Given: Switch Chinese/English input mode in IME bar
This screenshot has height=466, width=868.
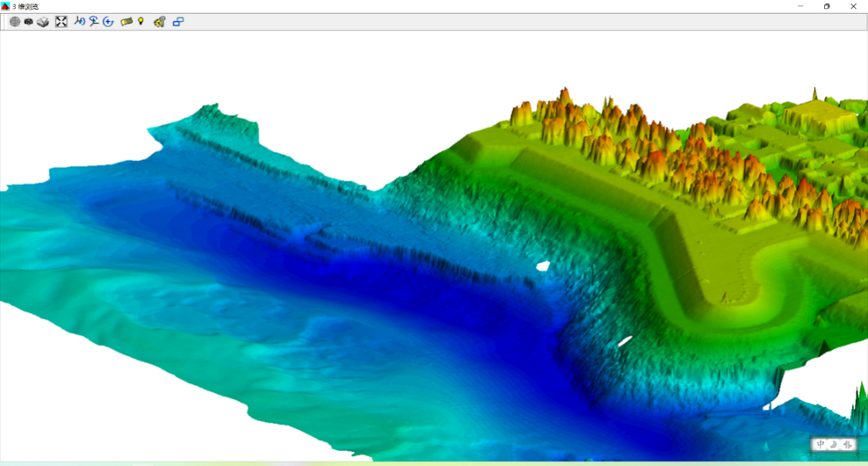Looking at the screenshot, I should [x=820, y=446].
